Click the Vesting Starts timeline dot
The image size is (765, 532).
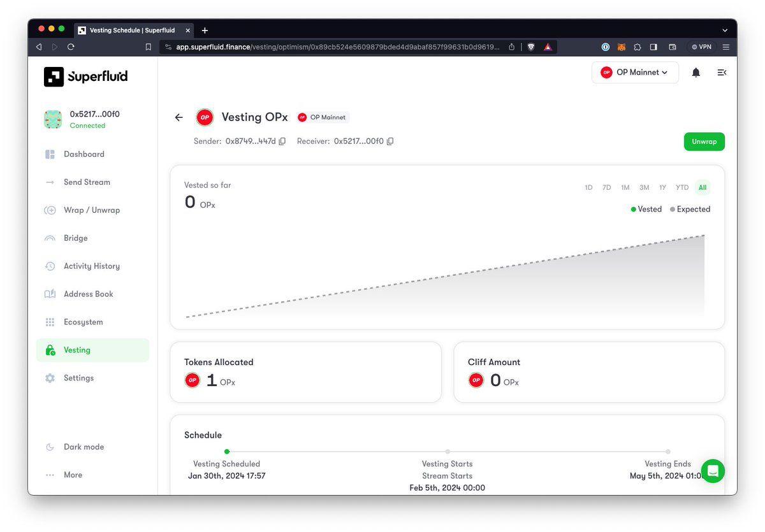click(x=448, y=452)
